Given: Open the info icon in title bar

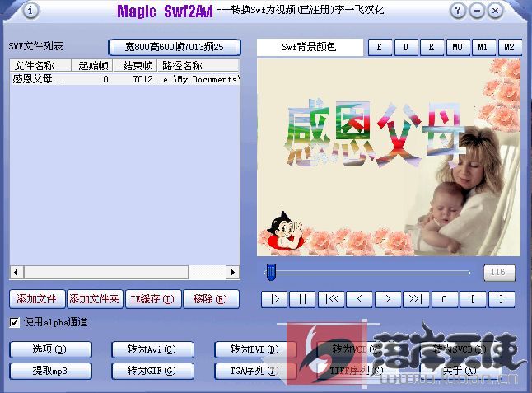Looking at the screenshot, I should tap(30, 11).
